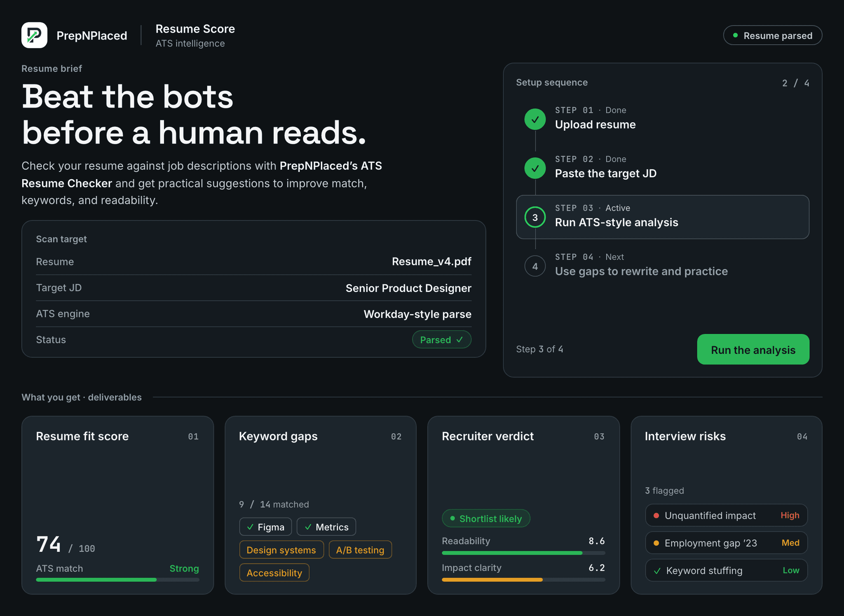Select the Upload resume step title
Viewport: 844px width, 616px height.
point(595,124)
